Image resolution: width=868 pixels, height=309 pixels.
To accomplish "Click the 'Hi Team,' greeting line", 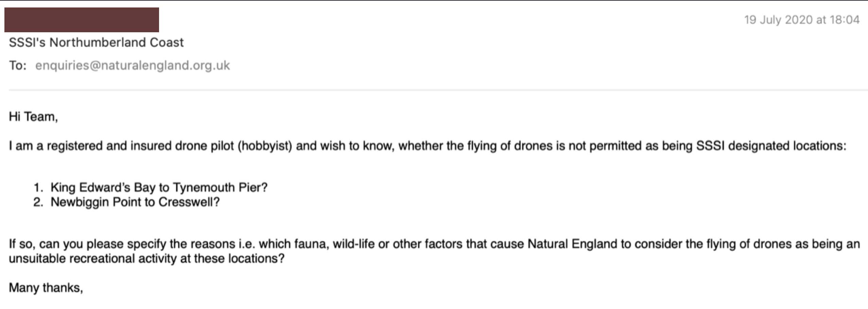I will [x=33, y=117].
